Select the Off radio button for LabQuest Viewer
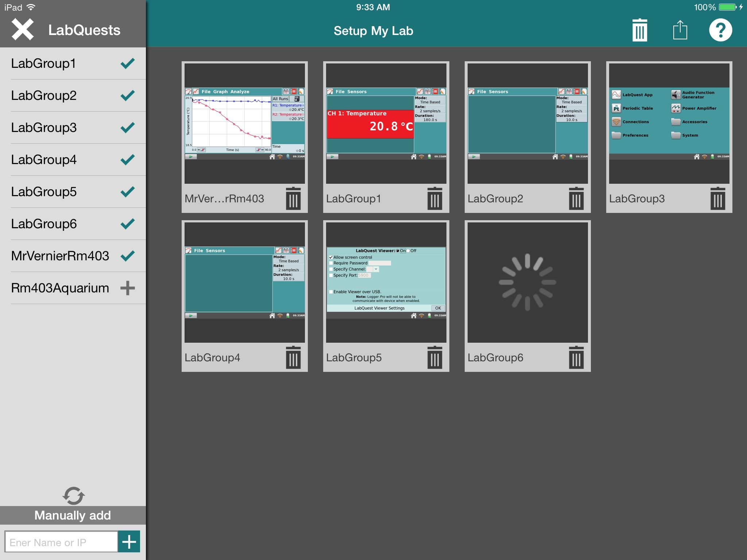 coord(408,251)
